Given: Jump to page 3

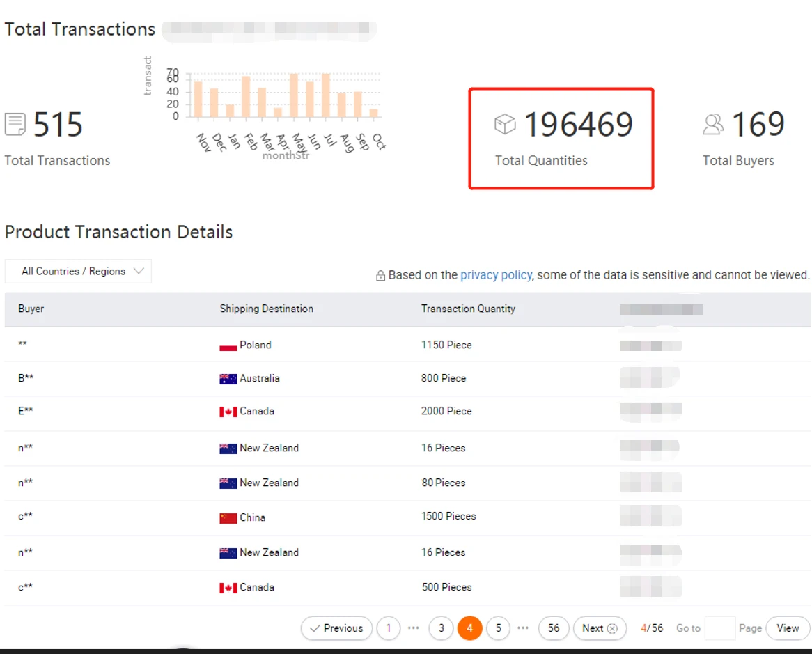Looking at the screenshot, I should [442, 628].
